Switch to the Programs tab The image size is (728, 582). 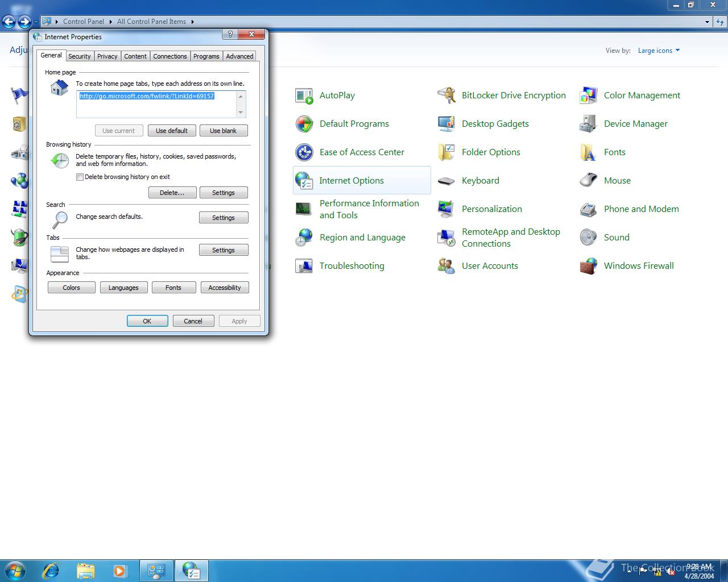tap(206, 56)
